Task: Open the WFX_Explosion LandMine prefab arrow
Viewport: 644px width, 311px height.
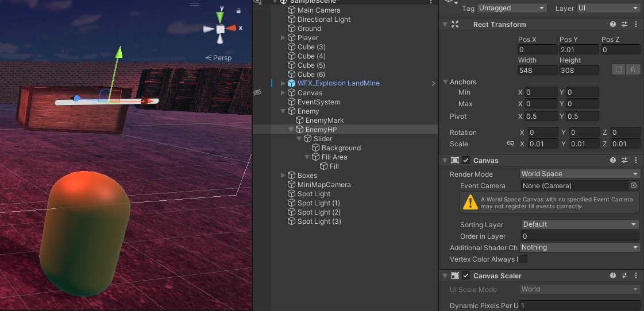Action: click(x=433, y=83)
